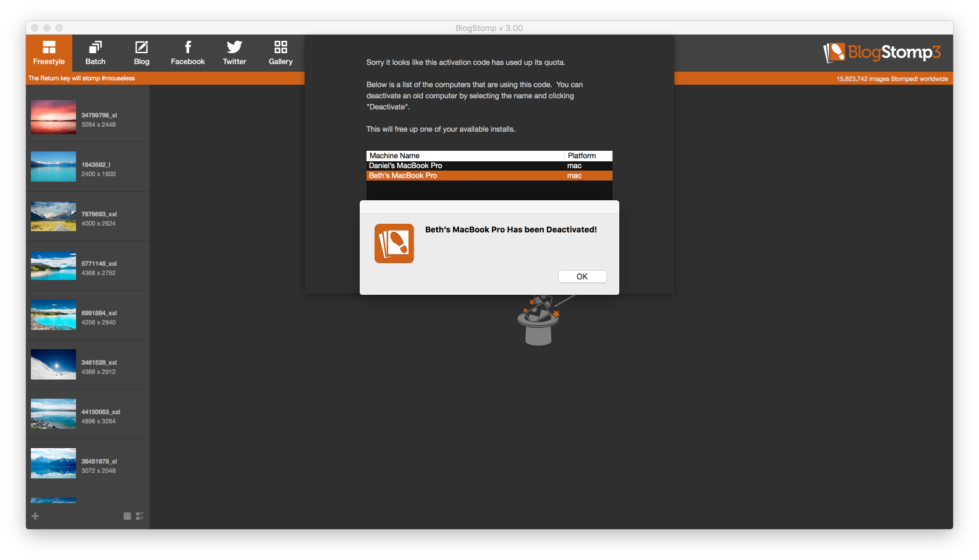Select thumbnail 5771148_xxl image
Image resolution: width=979 pixels, height=560 pixels.
tap(54, 266)
